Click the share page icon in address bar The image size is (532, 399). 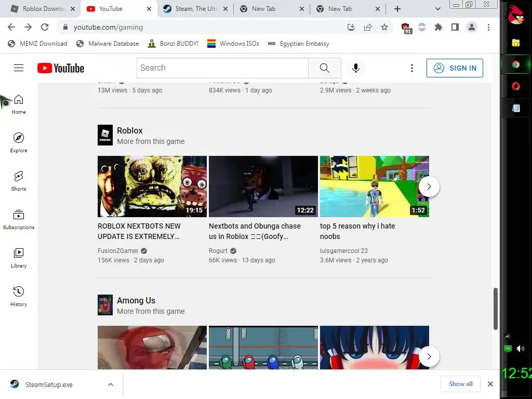[x=368, y=27]
